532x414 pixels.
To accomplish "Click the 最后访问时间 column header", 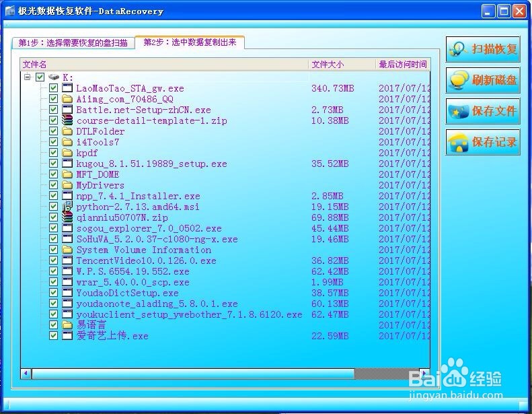I will click(403, 64).
